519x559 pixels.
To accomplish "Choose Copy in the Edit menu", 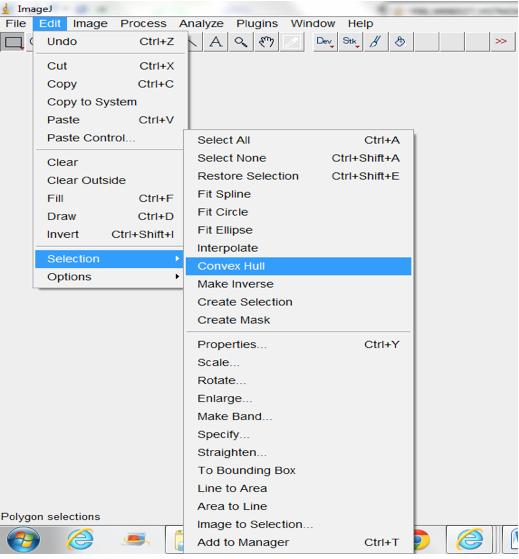I will tap(111, 84).
